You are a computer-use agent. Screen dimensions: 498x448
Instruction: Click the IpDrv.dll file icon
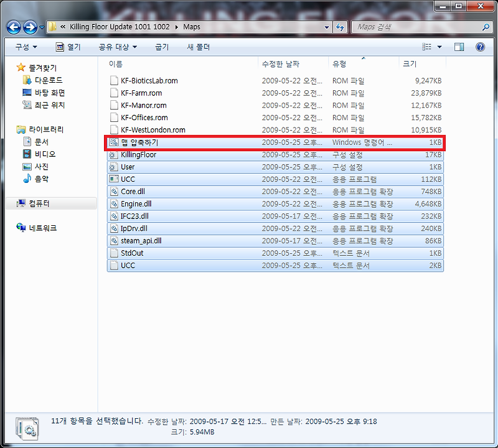click(x=114, y=228)
